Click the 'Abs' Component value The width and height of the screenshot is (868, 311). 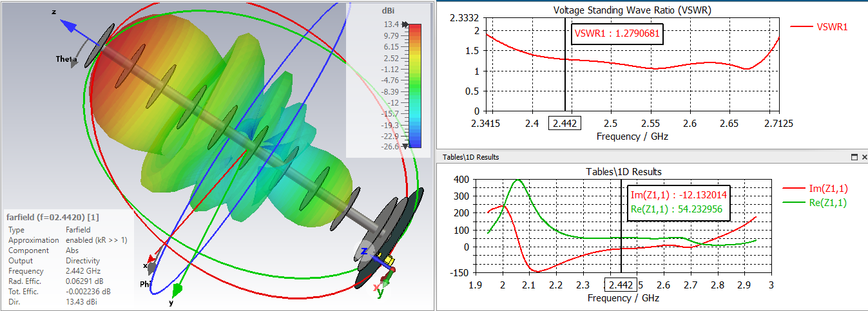pos(73,250)
